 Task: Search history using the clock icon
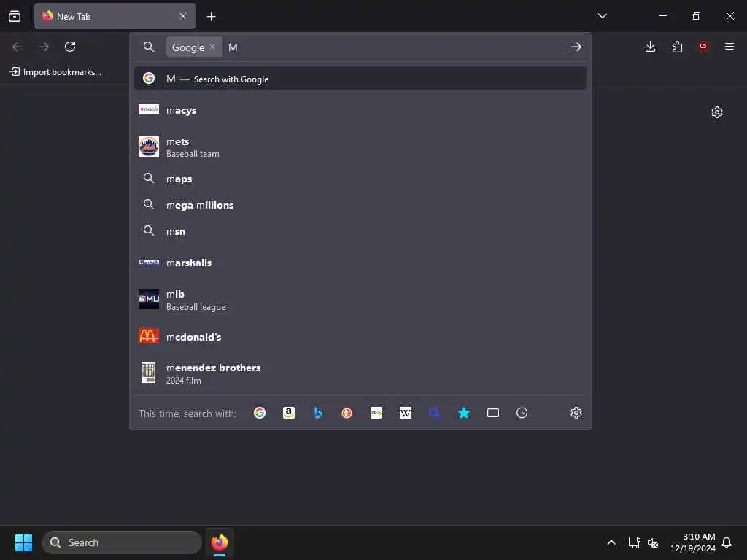[x=522, y=413]
